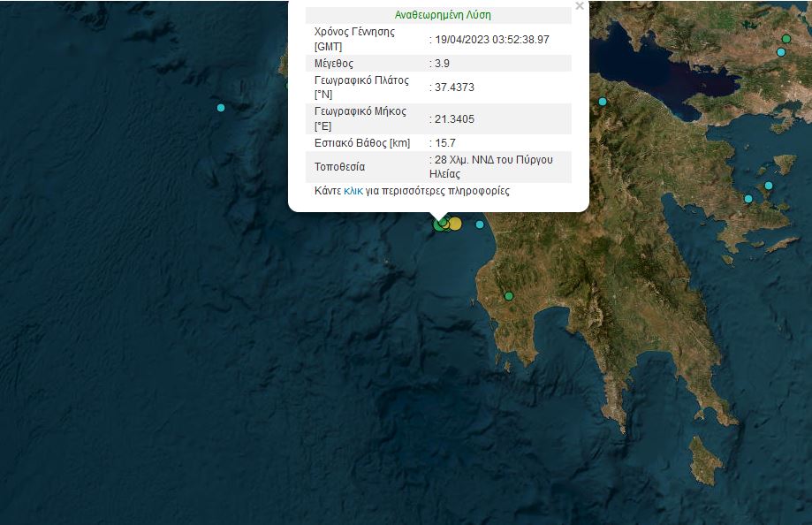Select the lower cyan marker of the eastern island pair
The image size is (812, 525).
coord(748,199)
